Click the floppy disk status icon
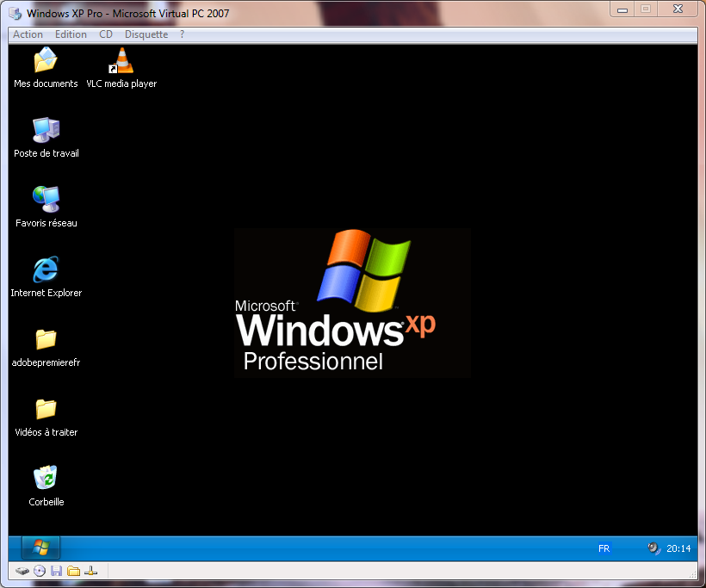Viewport: 706px width, 588px height. click(x=56, y=572)
